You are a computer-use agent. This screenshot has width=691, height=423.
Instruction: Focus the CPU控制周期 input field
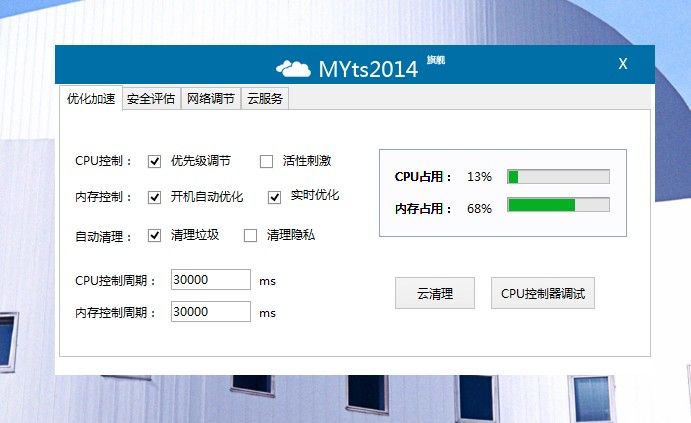[211, 280]
